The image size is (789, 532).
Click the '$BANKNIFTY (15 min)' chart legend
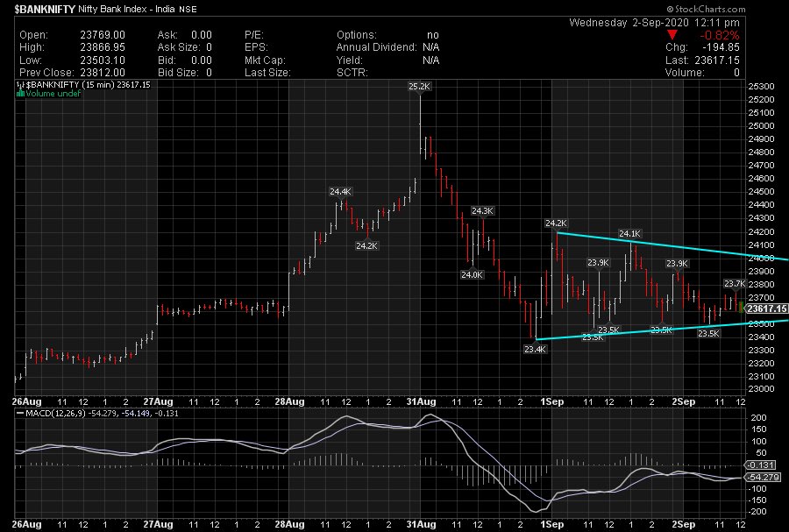pyautogui.click(x=70, y=85)
